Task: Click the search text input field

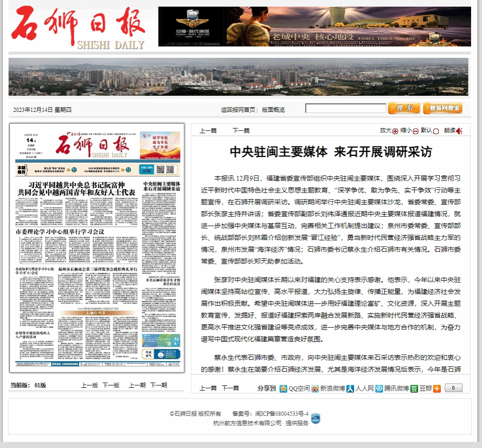Action: click(345, 109)
